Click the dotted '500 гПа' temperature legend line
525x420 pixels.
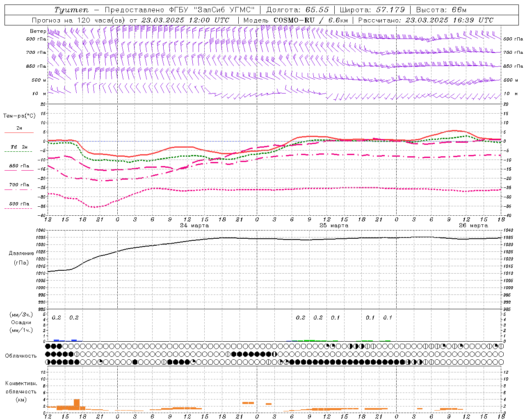[18, 209]
